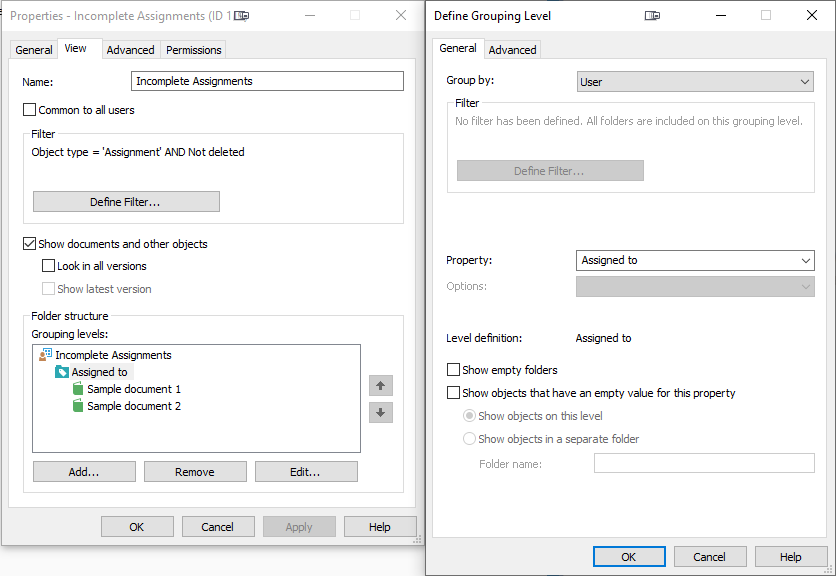The image size is (836, 576).
Task: Open the disabled Options dropdown
Action: 695,286
